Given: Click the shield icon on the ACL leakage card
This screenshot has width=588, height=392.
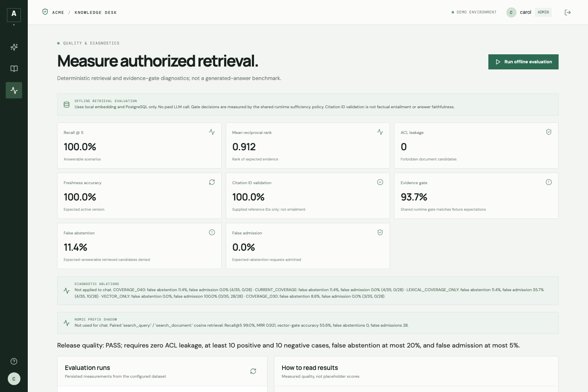Looking at the screenshot, I should [x=549, y=132].
